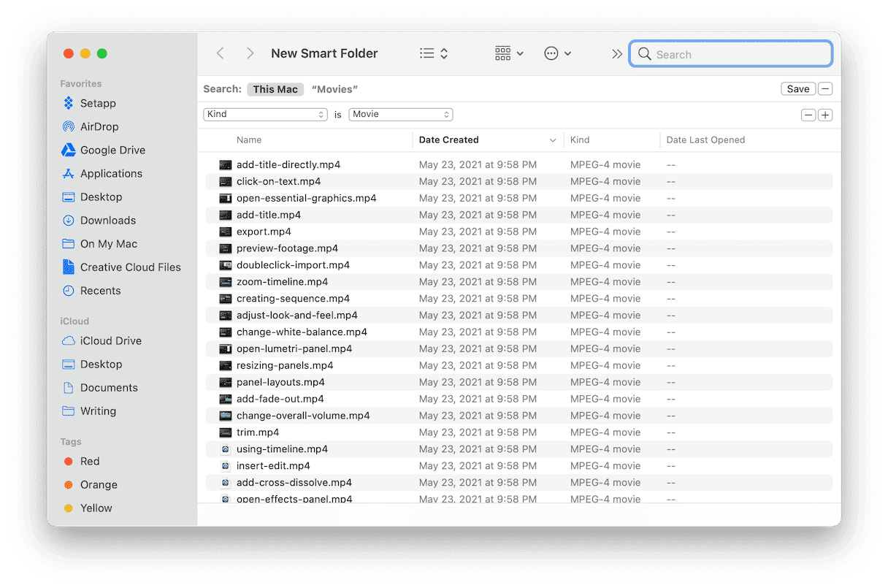The image size is (888, 588).
Task: Open the group-by grid icon menu
Action: click(x=509, y=53)
